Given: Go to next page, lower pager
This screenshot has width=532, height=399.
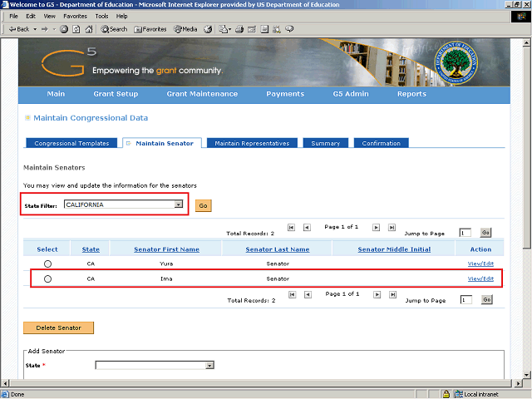Looking at the screenshot, I should tap(377, 294).
